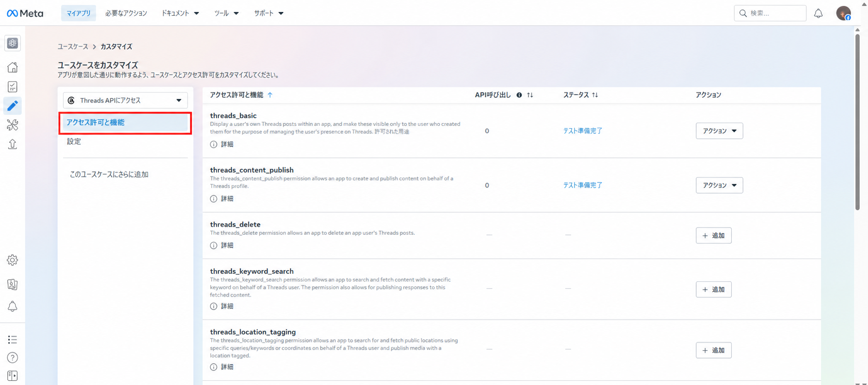868x385 pixels.
Task: Click テスト準備完了 status for threads_content_publish
Action: [x=583, y=185]
